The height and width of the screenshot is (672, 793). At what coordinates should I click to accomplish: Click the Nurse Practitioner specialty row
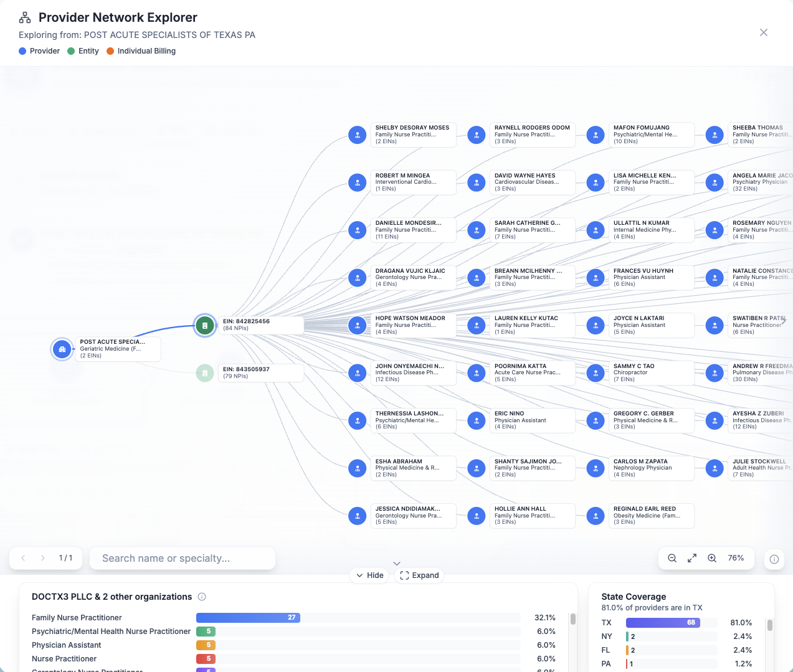[293, 659]
